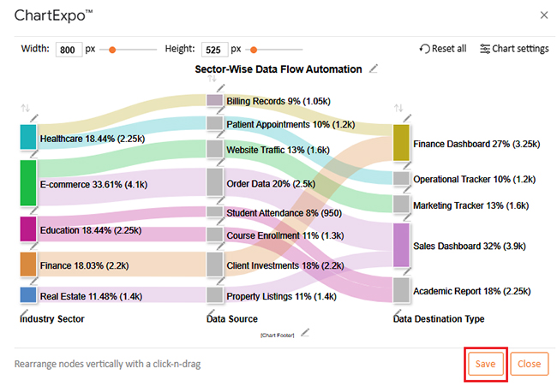Click the Width slider handle
This screenshot has width=557, height=392.
tap(112, 50)
